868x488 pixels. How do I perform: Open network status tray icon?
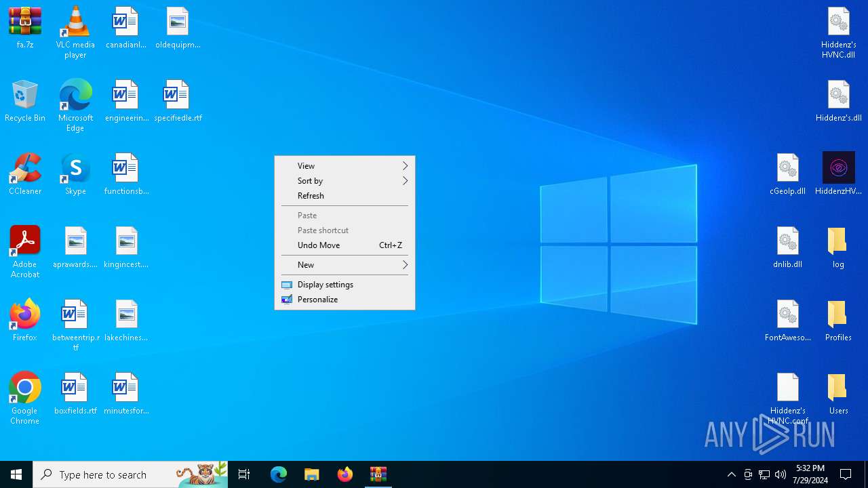pyautogui.click(x=764, y=474)
